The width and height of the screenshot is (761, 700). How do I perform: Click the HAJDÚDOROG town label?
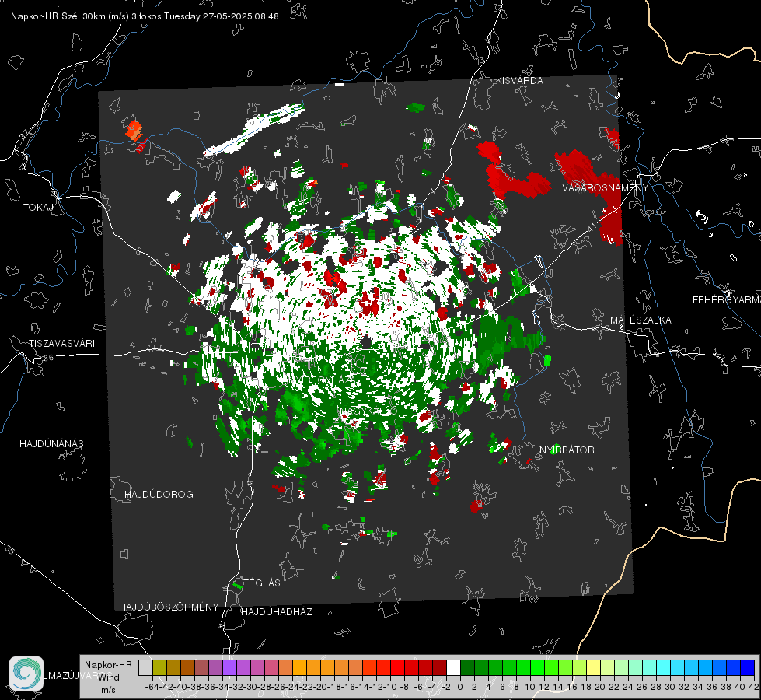[x=159, y=494]
